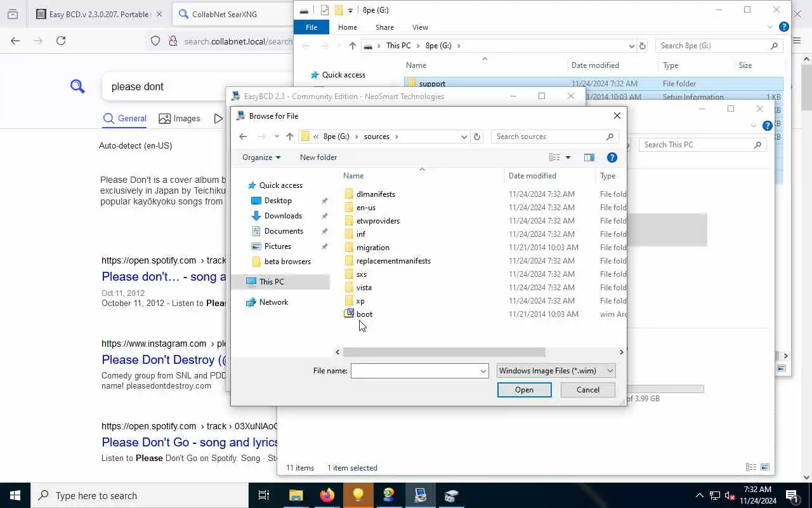Open Downloads in the dialog sidebar

tap(283, 216)
